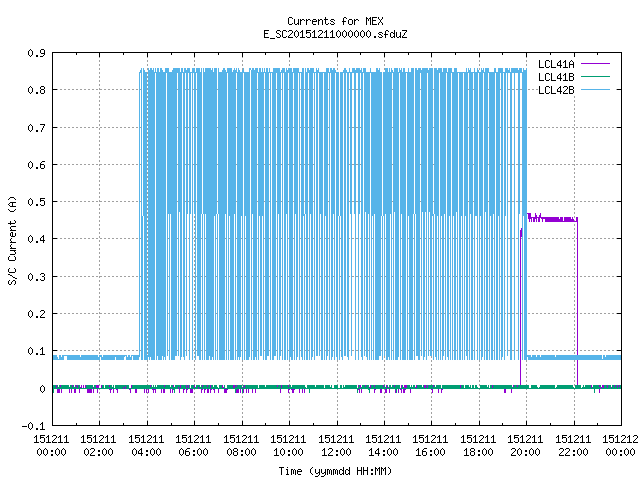Click the x-axis label 'Time (yymmdd HH:MM)'
Image resolution: width=640 pixels, height=480 pixels.
coord(335,471)
